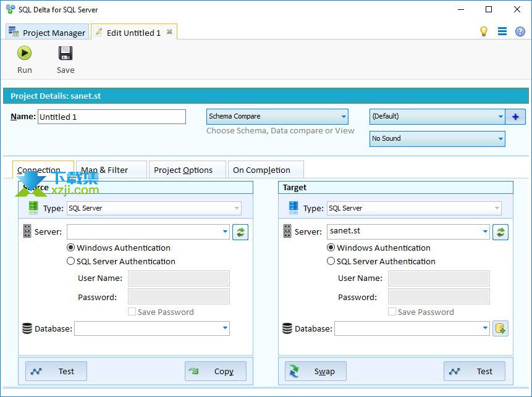Open the lightbulb tips icon

click(483, 31)
